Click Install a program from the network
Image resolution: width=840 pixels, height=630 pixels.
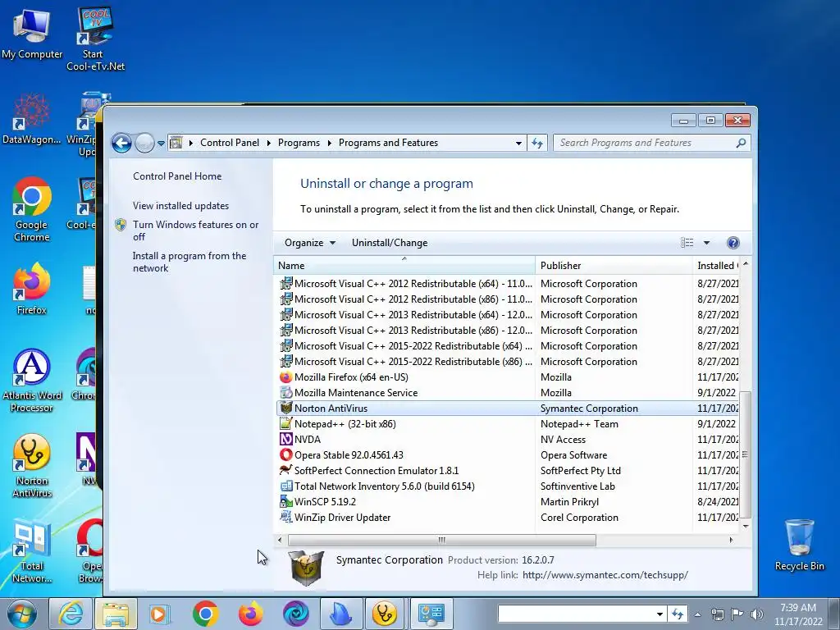coord(189,262)
